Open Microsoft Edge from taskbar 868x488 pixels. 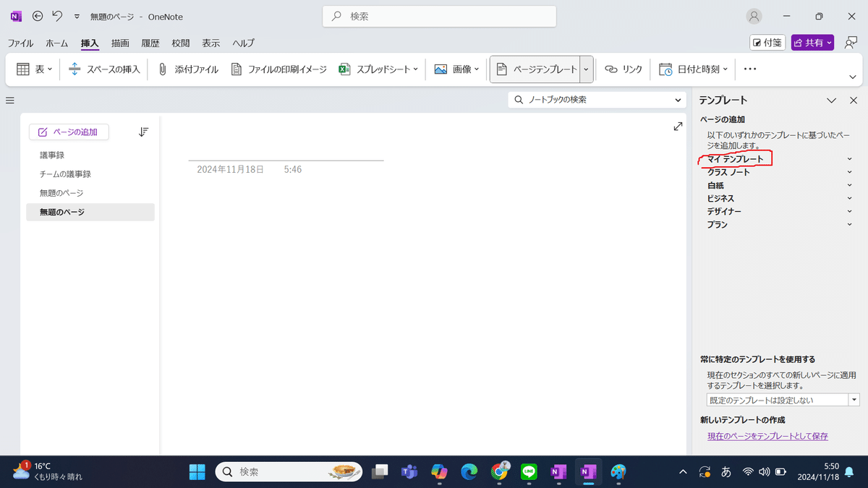coord(469,472)
